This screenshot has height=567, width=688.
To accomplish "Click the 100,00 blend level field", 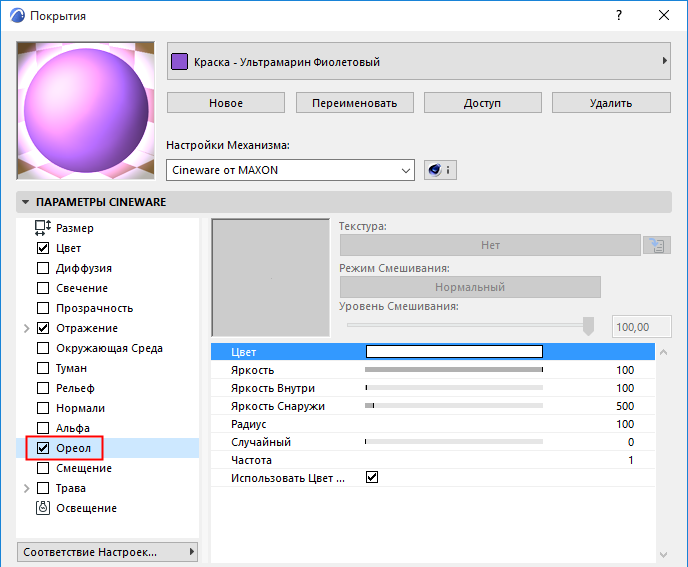I will (x=641, y=327).
